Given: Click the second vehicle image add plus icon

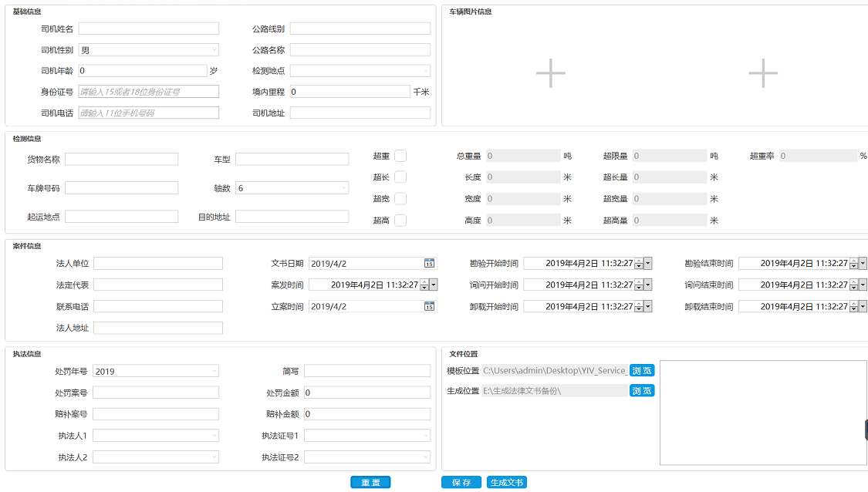Looking at the screenshot, I should point(762,72).
